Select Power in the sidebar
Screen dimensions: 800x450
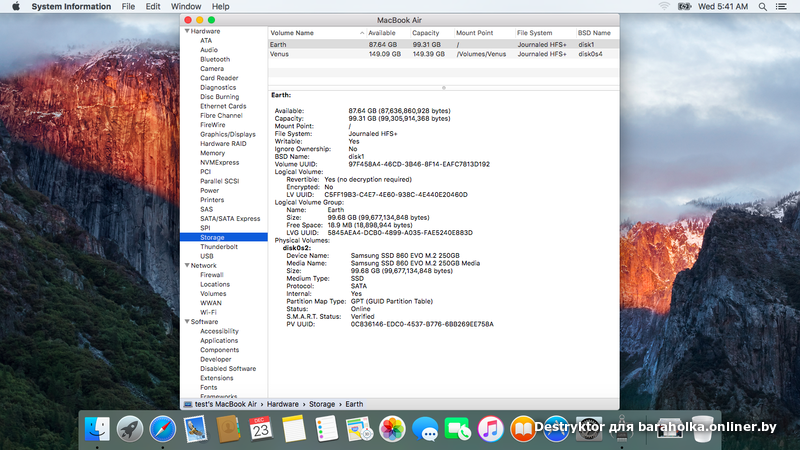[x=209, y=190]
